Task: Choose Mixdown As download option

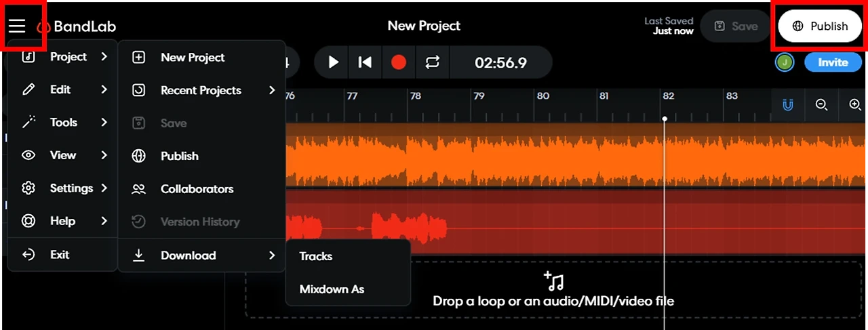Action: 349,289
